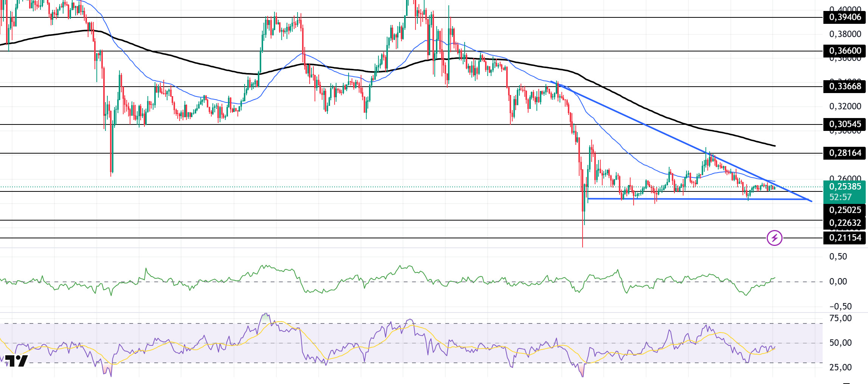Select the 0,33668 price level label
Screen dimensions: 868x384
click(x=845, y=86)
